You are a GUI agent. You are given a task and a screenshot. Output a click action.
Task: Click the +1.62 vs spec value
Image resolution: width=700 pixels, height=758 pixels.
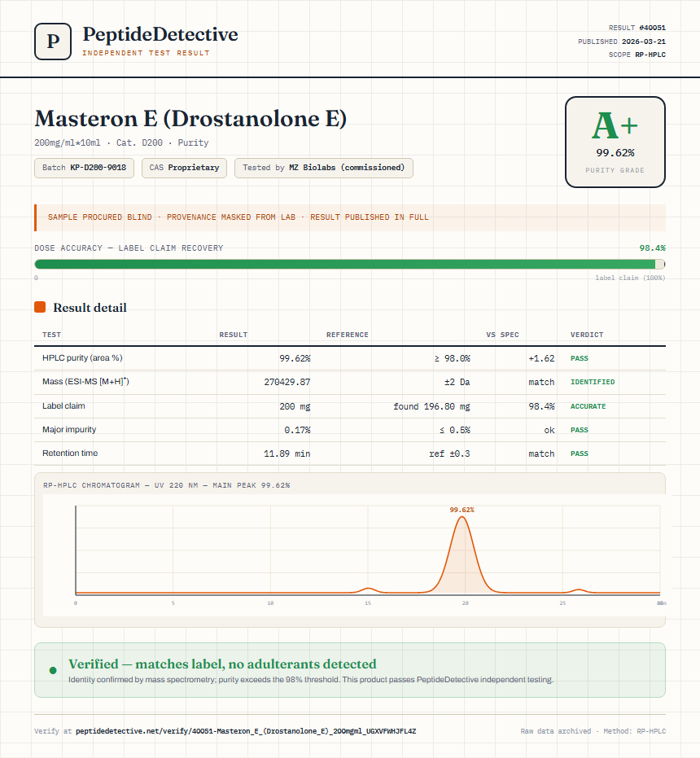(541, 358)
